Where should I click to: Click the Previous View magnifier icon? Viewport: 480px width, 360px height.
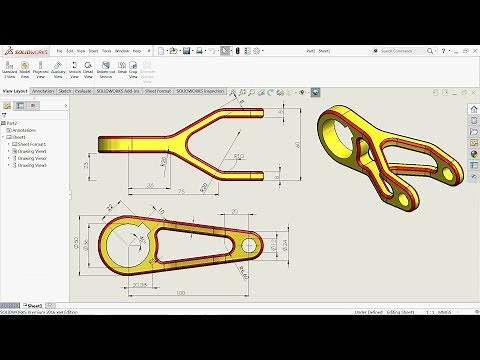tap(252, 92)
